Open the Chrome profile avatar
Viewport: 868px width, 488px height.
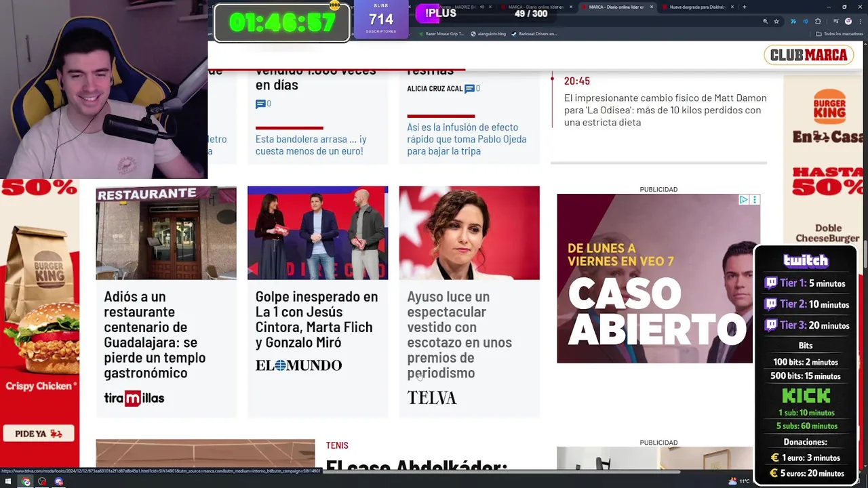[848, 22]
